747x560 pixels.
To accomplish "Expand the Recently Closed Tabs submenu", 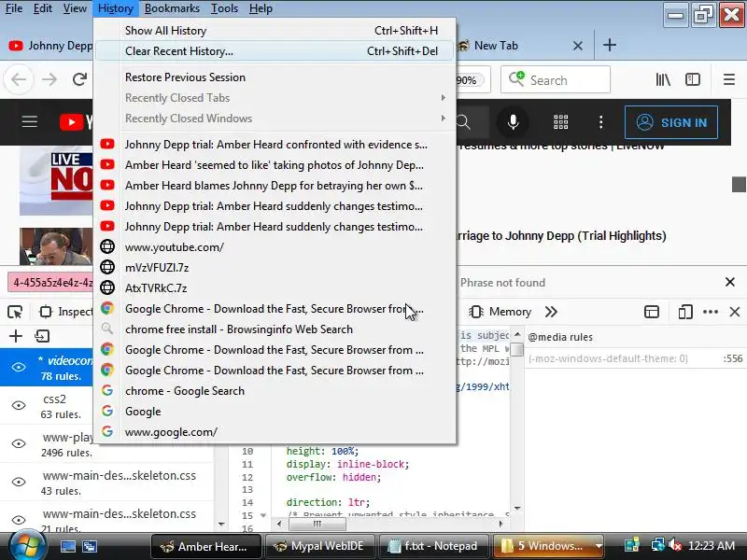I will click(x=275, y=98).
